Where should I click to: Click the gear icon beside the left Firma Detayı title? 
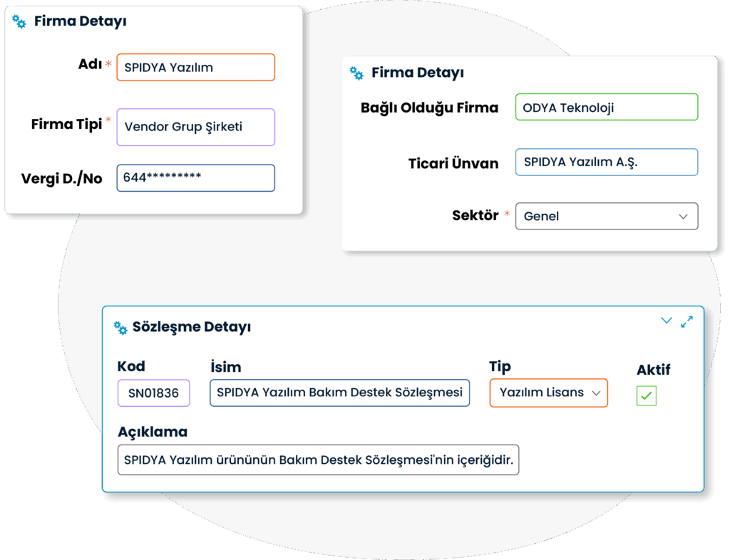pyautogui.click(x=19, y=21)
